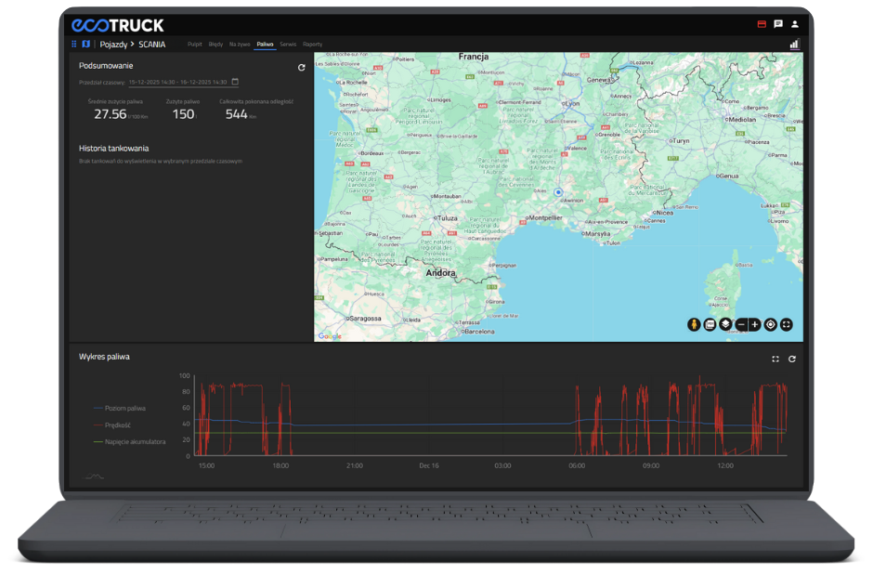Open the apps grid menu icon
The image size is (873, 588).
click(74, 44)
